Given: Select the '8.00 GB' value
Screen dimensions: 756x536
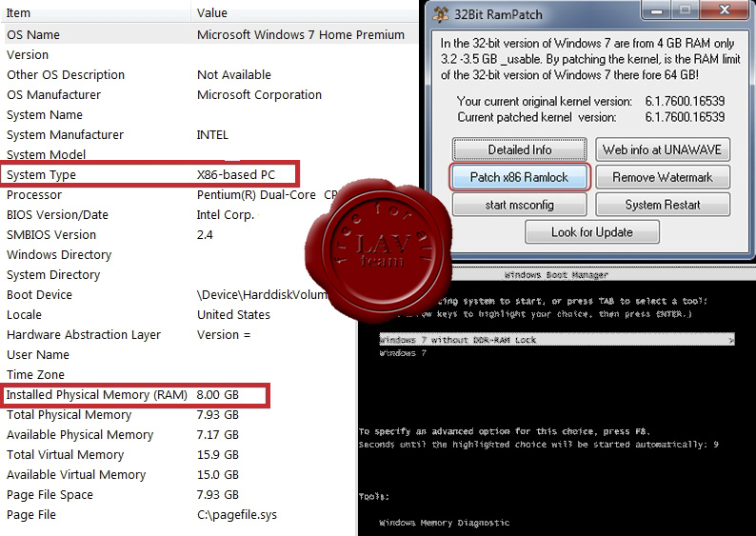Looking at the screenshot, I should tap(217, 395).
